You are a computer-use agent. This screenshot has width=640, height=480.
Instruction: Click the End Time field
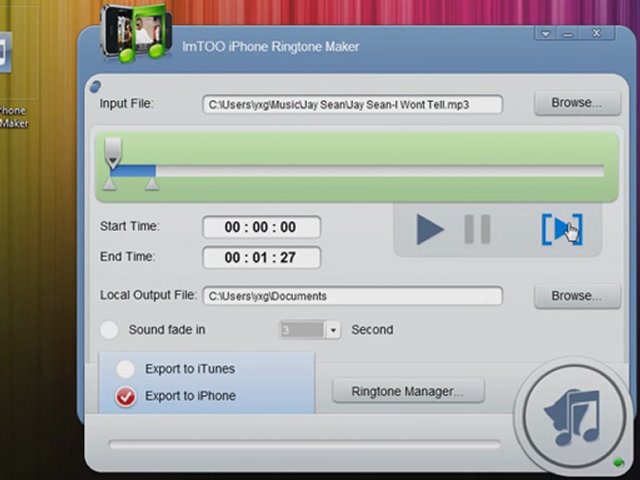pos(261,257)
